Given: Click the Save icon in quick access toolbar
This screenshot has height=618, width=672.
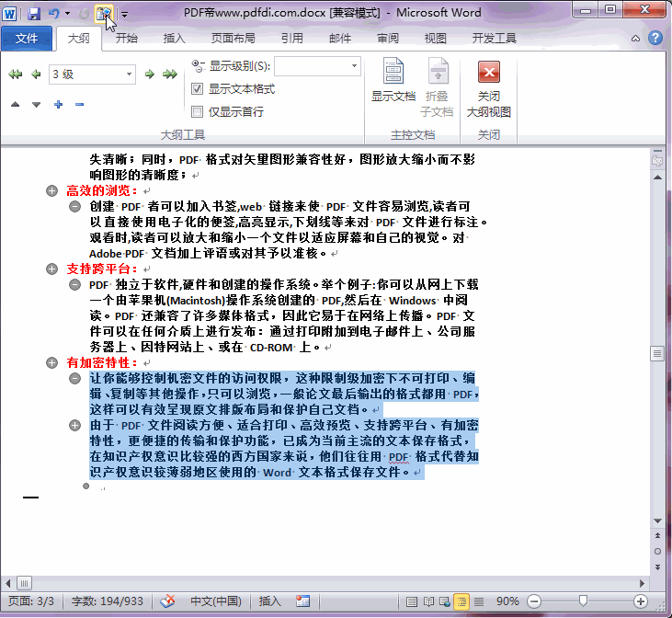Looking at the screenshot, I should point(34,14).
